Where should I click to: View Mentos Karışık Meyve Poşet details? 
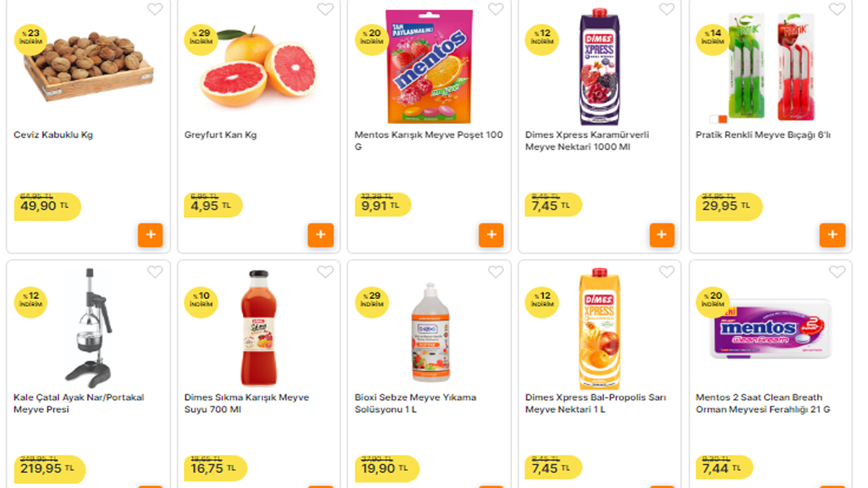[427, 140]
